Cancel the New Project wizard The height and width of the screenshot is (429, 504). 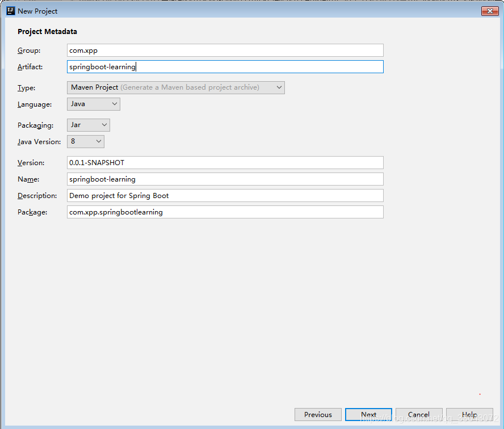coord(419,415)
